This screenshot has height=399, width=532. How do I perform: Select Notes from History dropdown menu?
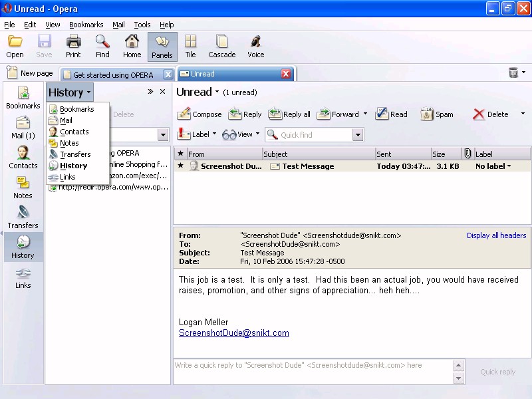(69, 143)
